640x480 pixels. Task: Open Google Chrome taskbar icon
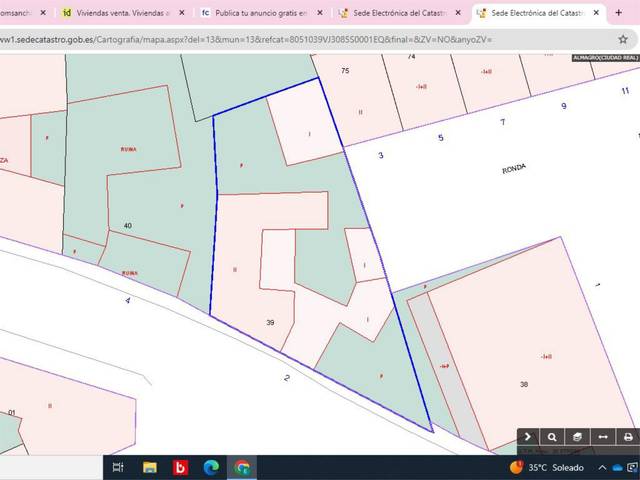[242, 467]
